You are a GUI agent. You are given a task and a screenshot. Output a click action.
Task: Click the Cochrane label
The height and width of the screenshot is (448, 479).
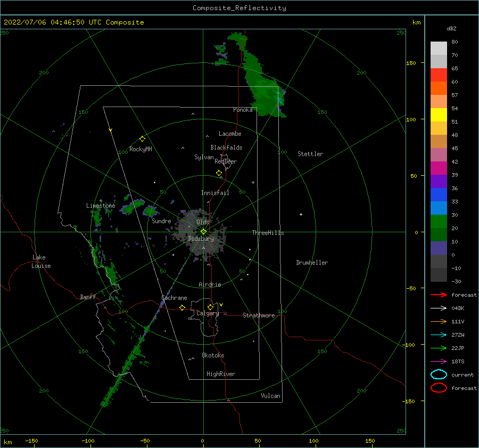(174, 298)
